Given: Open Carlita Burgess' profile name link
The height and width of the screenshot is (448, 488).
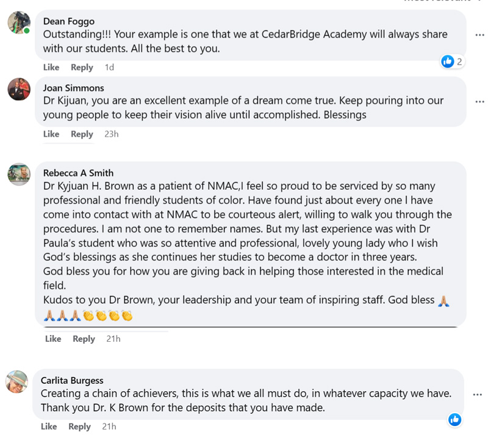Looking at the screenshot, I should [72, 380].
